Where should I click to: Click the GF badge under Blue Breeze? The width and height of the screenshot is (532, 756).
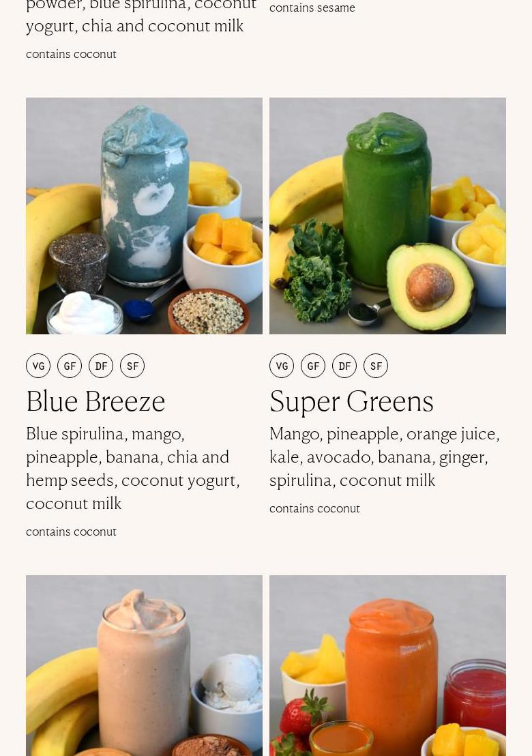point(70,366)
